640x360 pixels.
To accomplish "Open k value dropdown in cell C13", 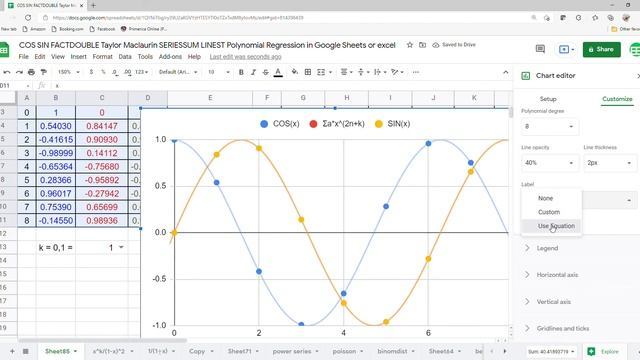I will [121, 247].
